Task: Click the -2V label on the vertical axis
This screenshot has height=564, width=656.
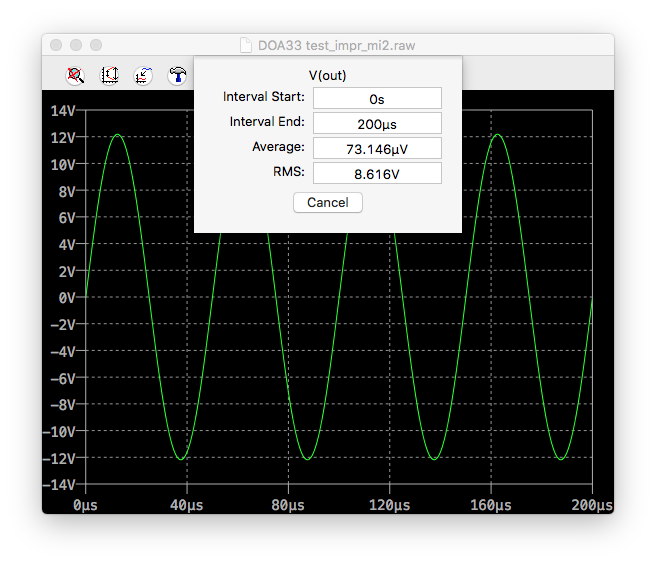Action: click(63, 325)
